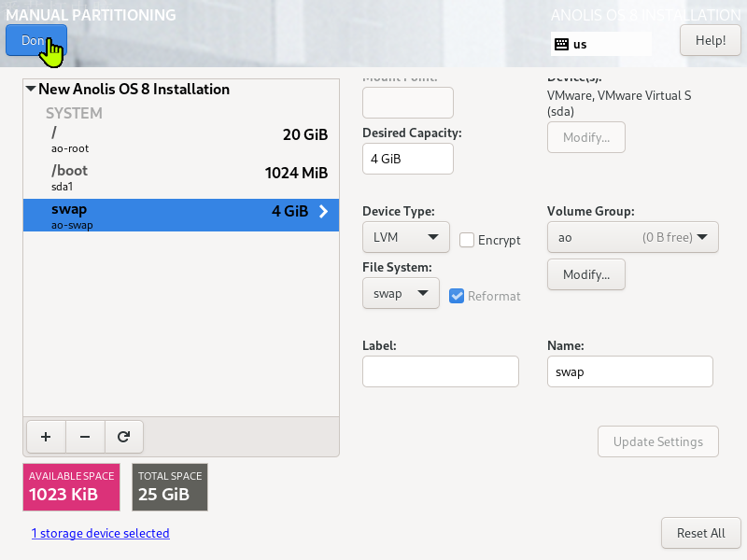Click the Update Settings button
The height and width of the screenshot is (560, 747).
(x=658, y=441)
